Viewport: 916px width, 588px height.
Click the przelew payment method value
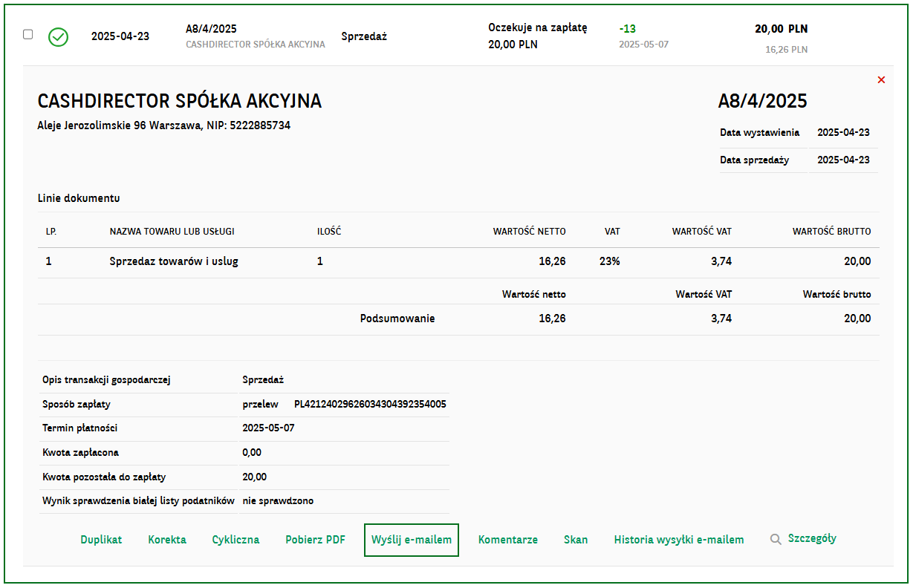(x=260, y=405)
